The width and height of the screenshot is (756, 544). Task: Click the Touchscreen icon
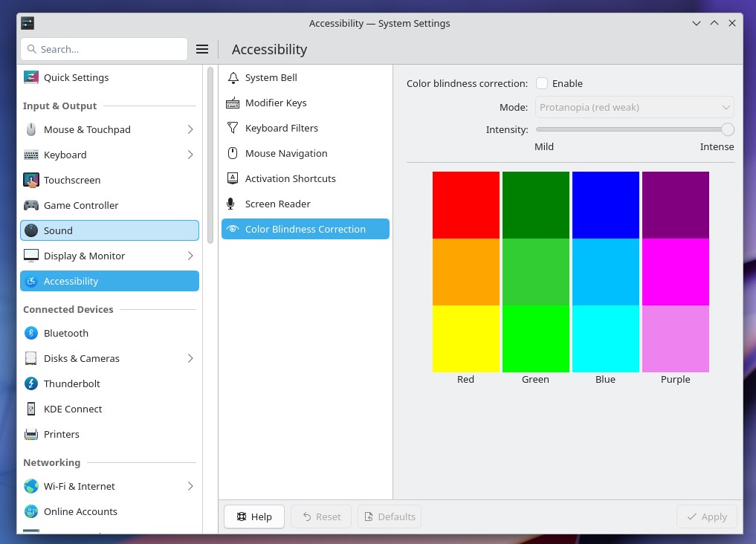tap(31, 180)
